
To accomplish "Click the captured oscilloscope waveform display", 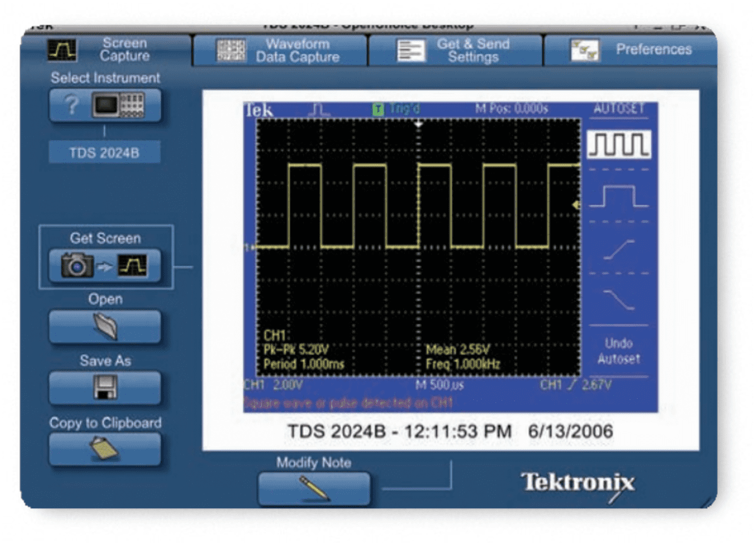I will (418, 248).
